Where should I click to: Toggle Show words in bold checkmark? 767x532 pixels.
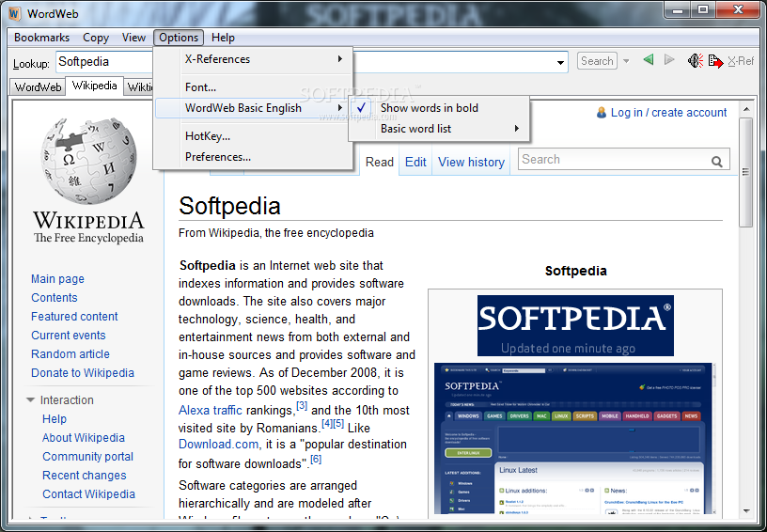click(361, 108)
